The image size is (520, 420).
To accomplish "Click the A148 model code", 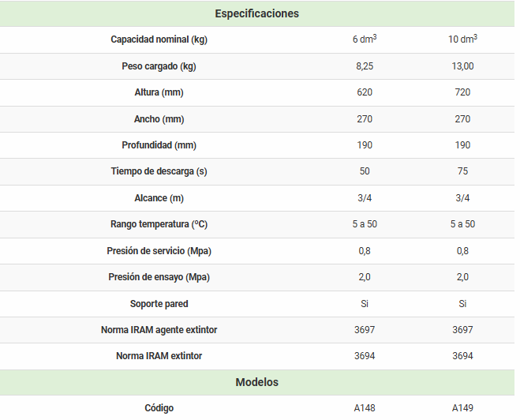I will [365, 408].
